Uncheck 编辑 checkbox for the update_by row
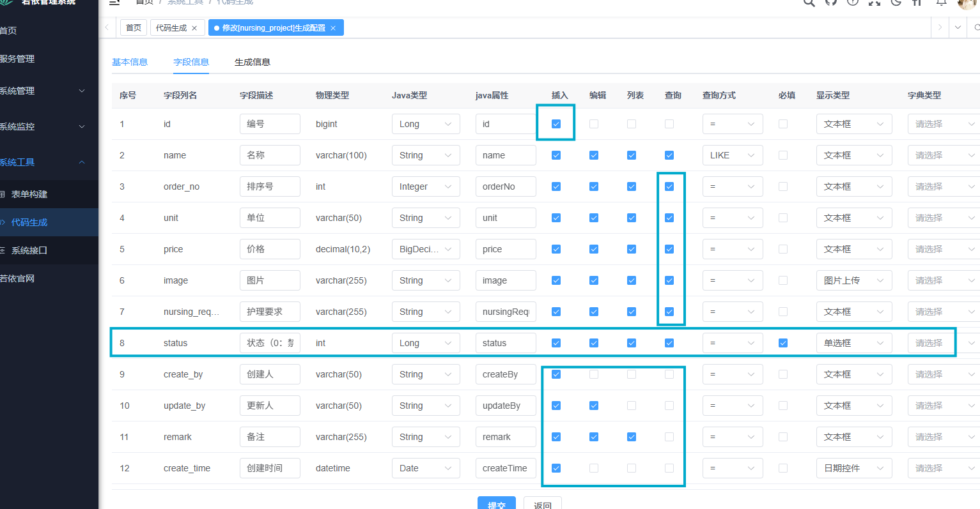The height and width of the screenshot is (509, 980). pyautogui.click(x=594, y=406)
